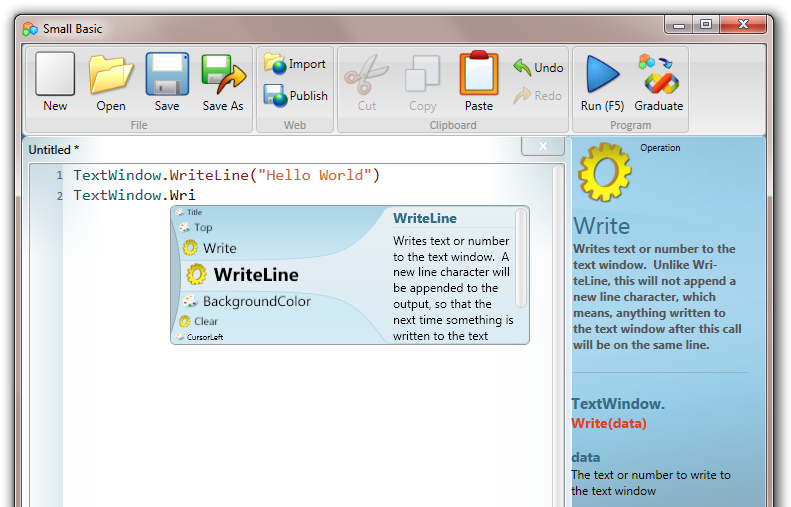The width and height of the screenshot is (791, 507).
Task: Publish the program to the web
Action: coord(296,95)
